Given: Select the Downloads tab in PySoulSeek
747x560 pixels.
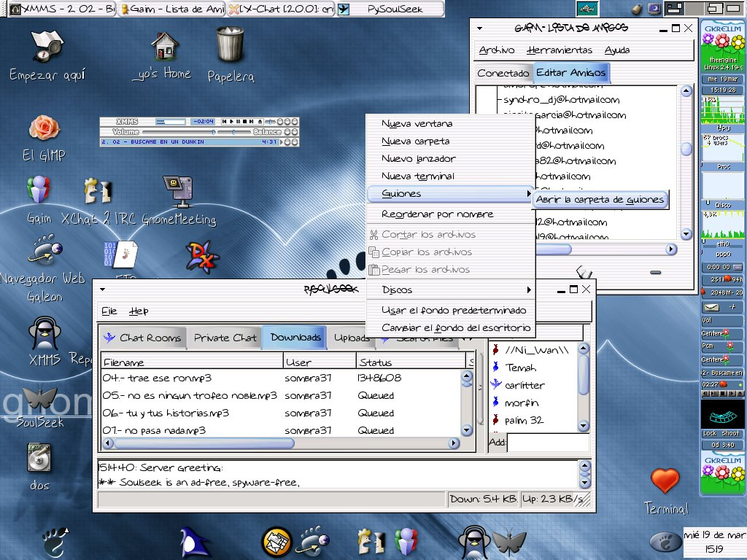Looking at the screenshot, I should (295, 337).
